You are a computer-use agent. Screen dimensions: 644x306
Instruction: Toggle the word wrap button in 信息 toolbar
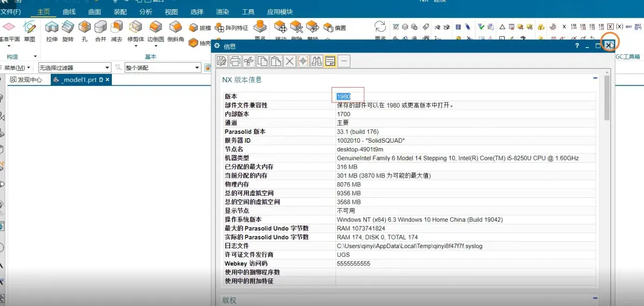[x=330, y=61]
